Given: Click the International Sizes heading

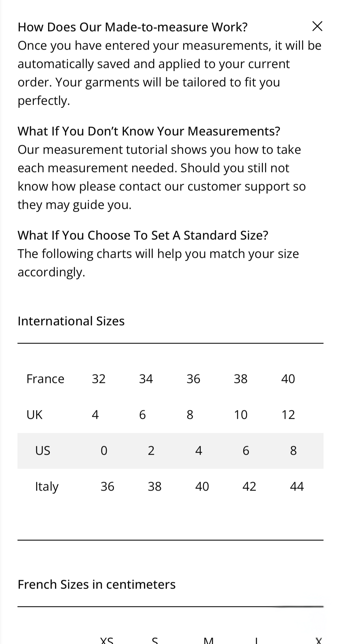Looking at the screenshot, I should click(71, 321).
